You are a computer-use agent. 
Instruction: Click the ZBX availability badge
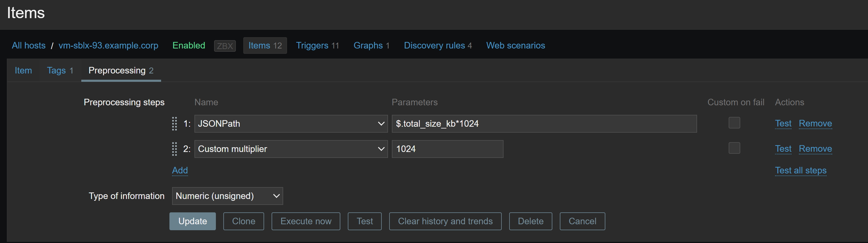[x=225, y=46]
